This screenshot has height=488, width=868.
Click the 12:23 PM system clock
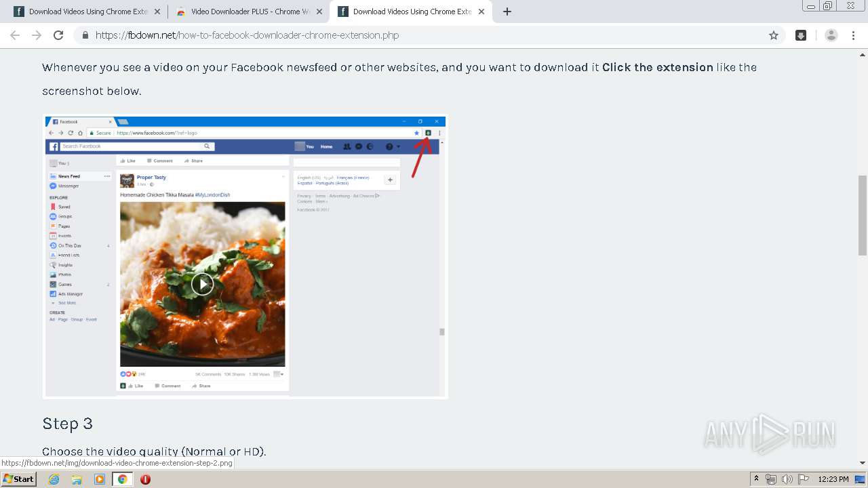pyautogui.click(x=833, y=479)
